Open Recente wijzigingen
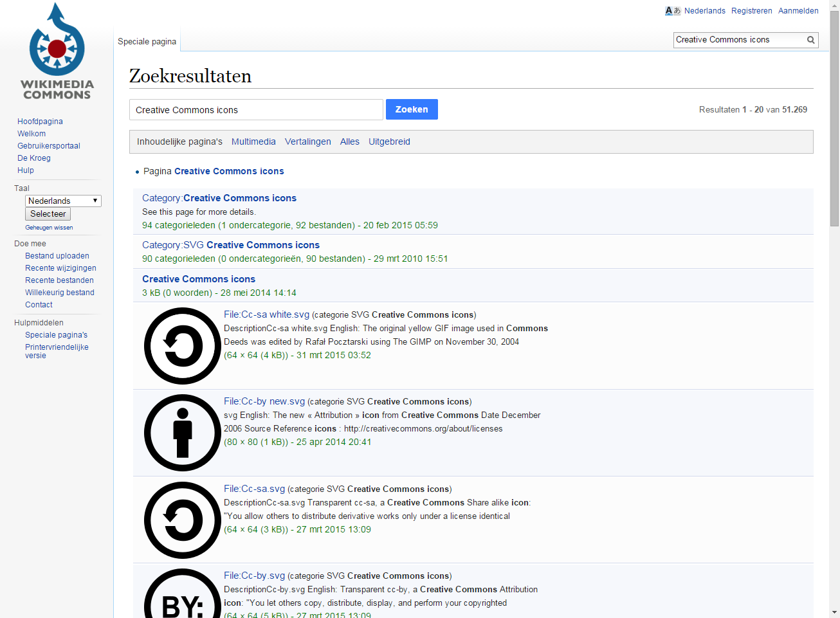Image resolution: width=840 pixels, height=618 pixels. (x=60, y=268)
